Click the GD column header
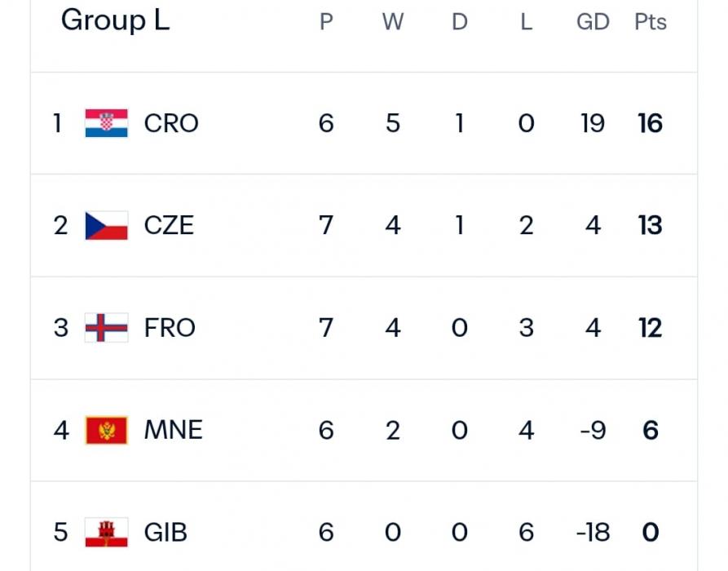728x571 pixels. (x=593, y=22)
